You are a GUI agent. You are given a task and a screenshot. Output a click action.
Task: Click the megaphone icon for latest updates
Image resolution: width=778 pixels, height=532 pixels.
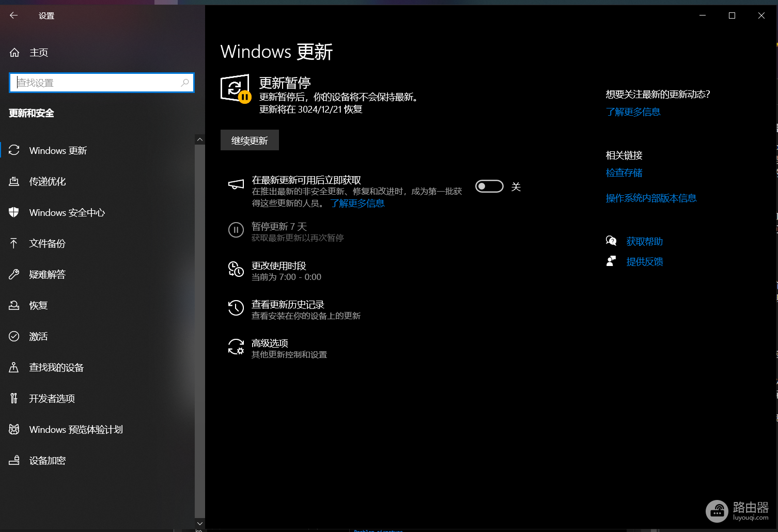(236, 184)
